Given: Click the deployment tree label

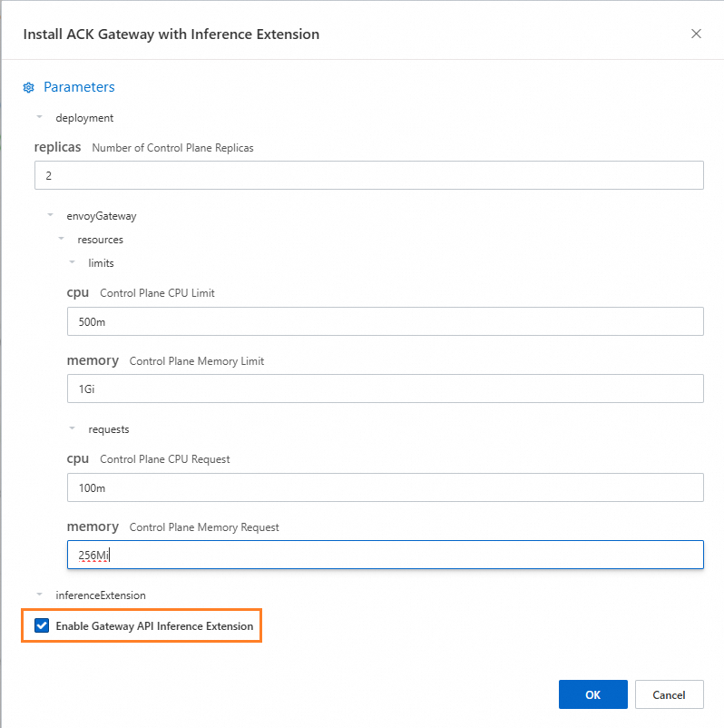Looking at the screenshot, I should click(84, 118).
